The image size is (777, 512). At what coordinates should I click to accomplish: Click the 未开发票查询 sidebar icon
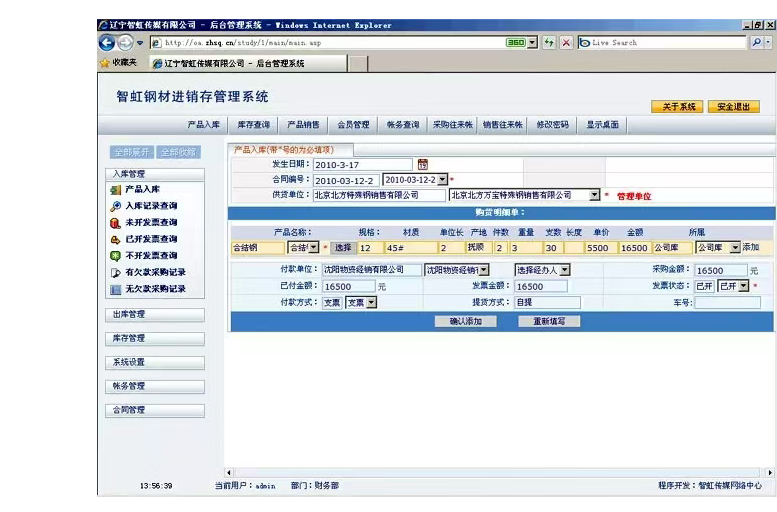pyautogui.click(x=116, y=223)
